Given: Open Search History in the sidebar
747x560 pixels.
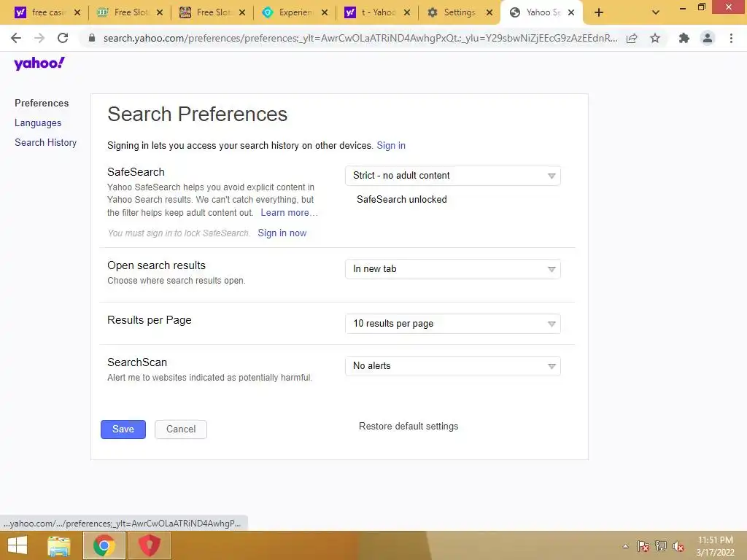Looking at the screenshot, I should [x=45, y=142].
